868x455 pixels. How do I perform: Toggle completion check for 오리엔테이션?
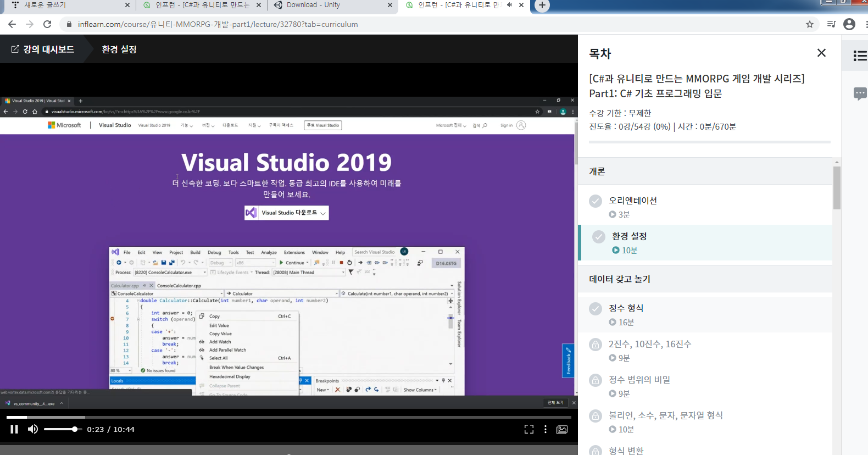tap(596, 201)
